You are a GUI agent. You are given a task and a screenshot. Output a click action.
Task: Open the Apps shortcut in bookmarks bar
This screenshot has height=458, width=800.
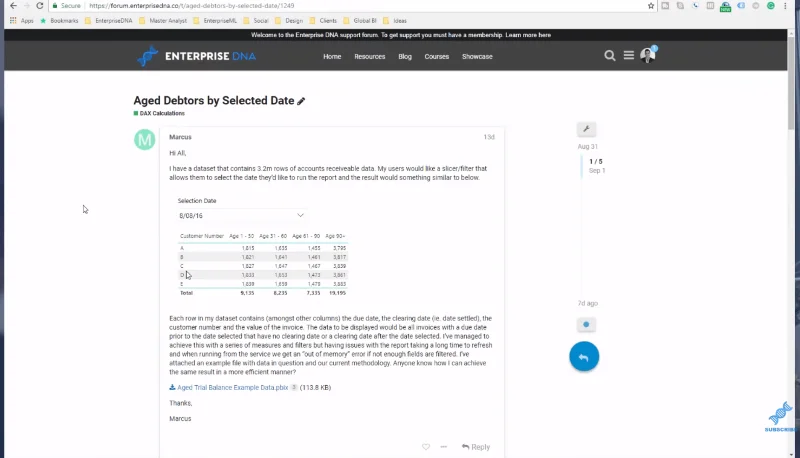21,21
